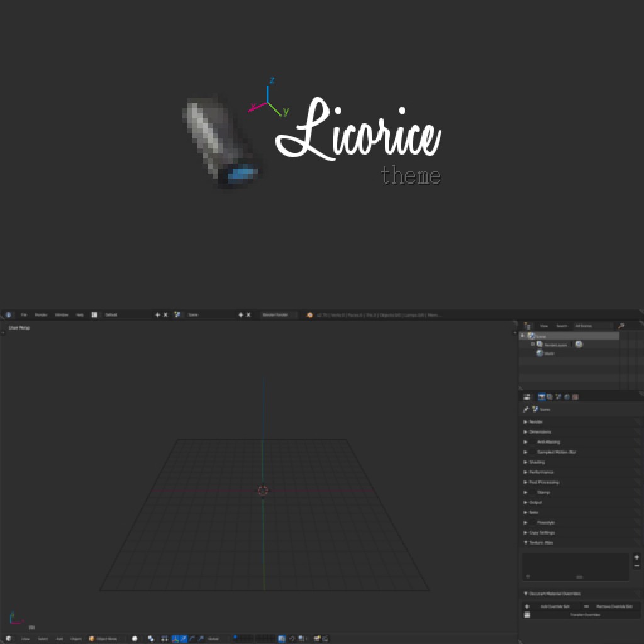Click the 3D View editor type icon

coord(8,639)
